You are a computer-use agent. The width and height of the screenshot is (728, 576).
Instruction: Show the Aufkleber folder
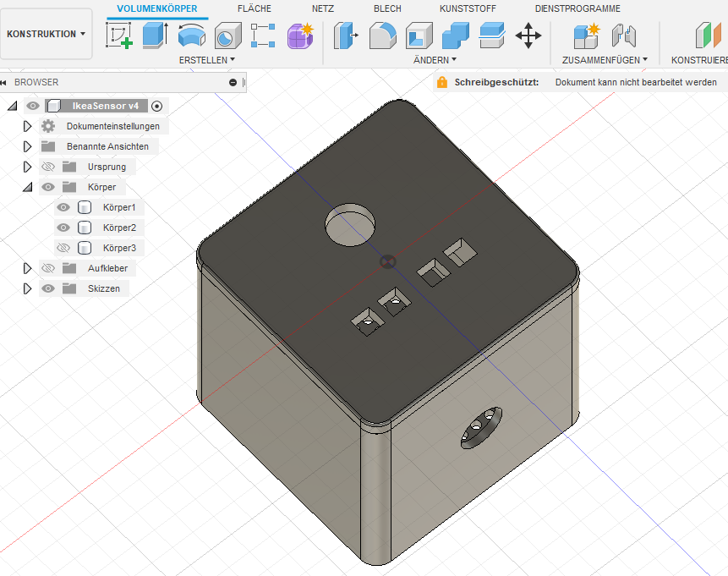(x=48, y=268)
